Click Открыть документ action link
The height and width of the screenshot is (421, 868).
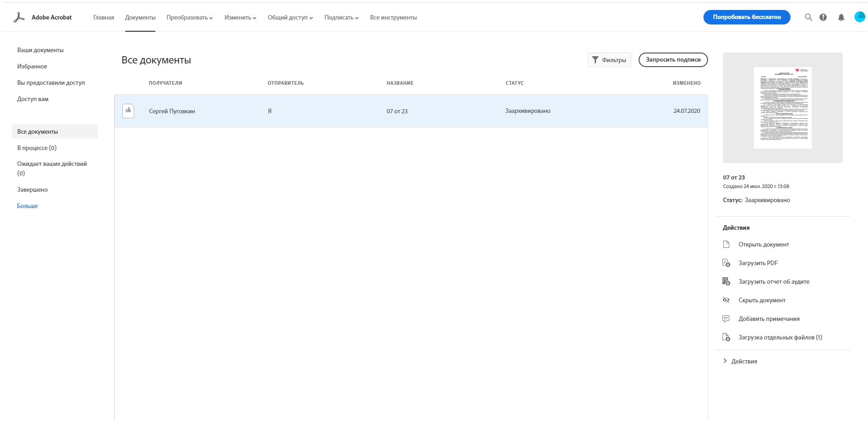click(x=764, y=244)
